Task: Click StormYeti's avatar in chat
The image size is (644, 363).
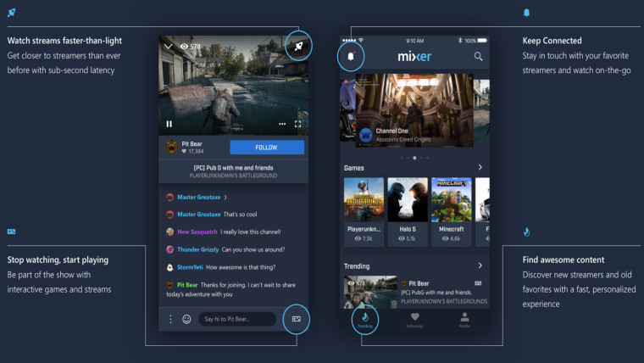Action: click(169, 268)
